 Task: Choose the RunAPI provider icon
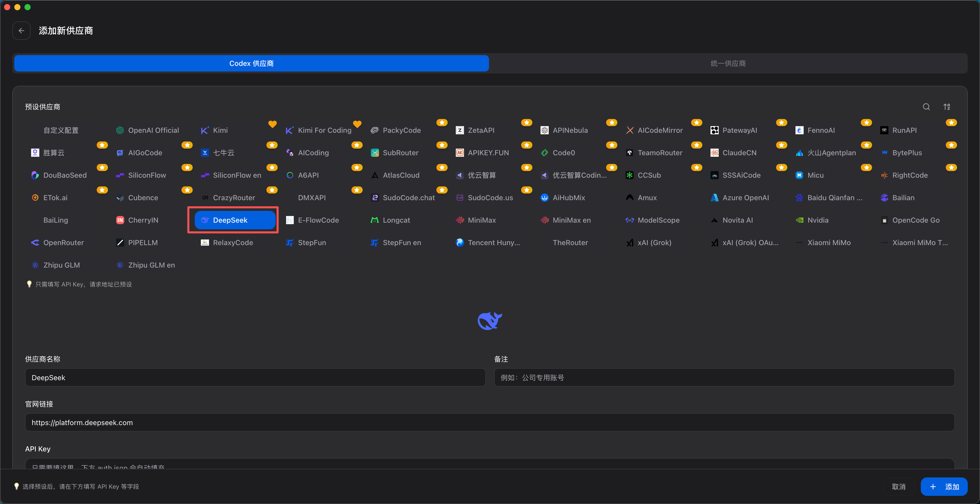tap(884, 130)
